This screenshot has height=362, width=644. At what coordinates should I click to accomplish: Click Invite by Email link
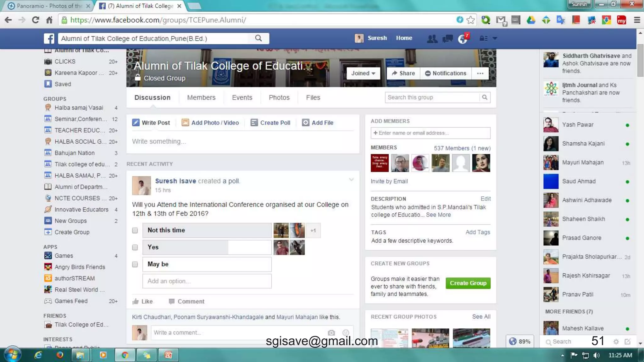[389, 181]
